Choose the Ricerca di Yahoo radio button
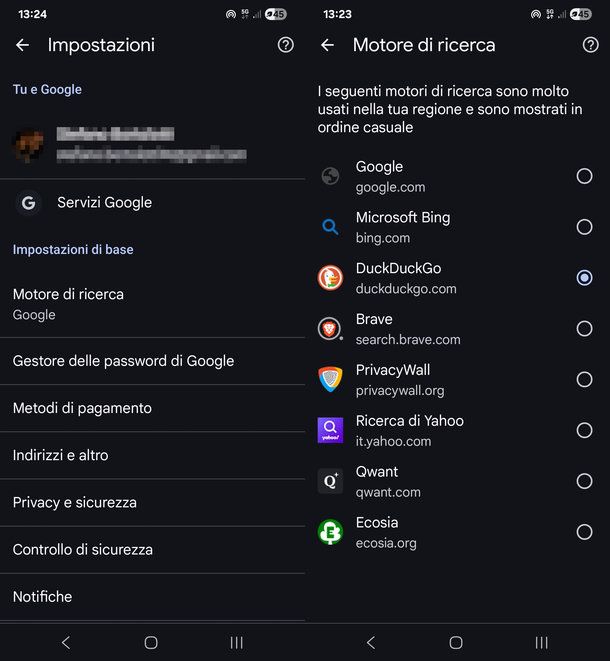Image resolution: width=610 pixels, height=661 pixels. [x=584, y=430]
